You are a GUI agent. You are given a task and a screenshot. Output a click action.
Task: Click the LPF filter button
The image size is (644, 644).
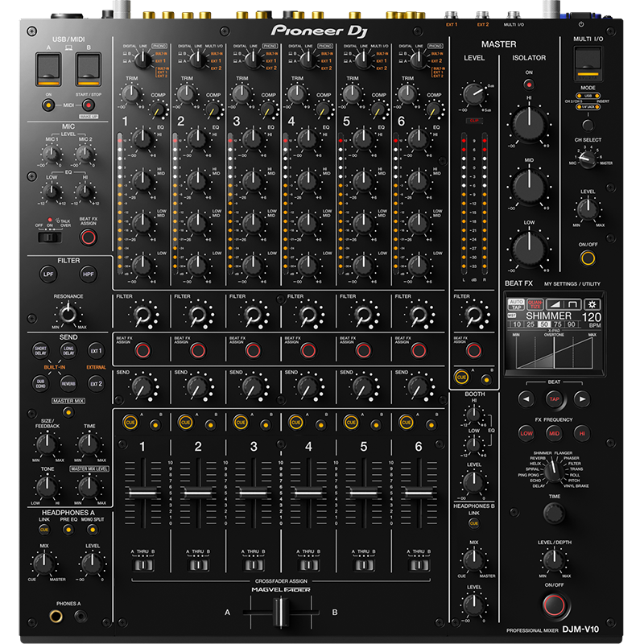48,274
